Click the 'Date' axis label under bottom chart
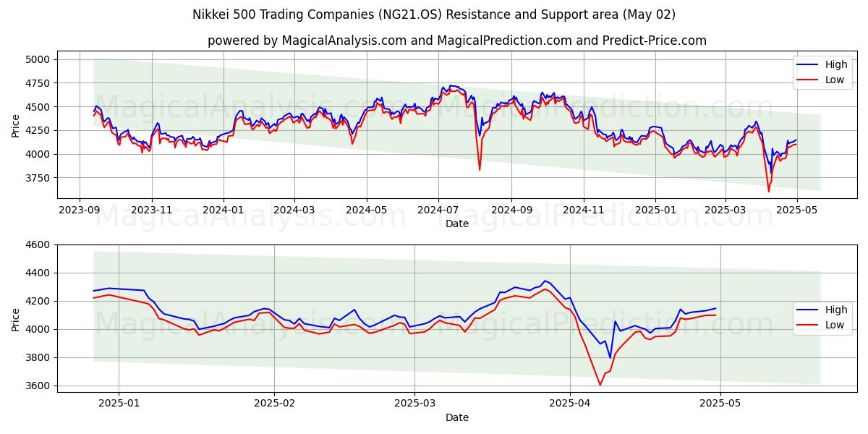The width and height of the screenshot is (868, 434). click(x=456, y=417)
